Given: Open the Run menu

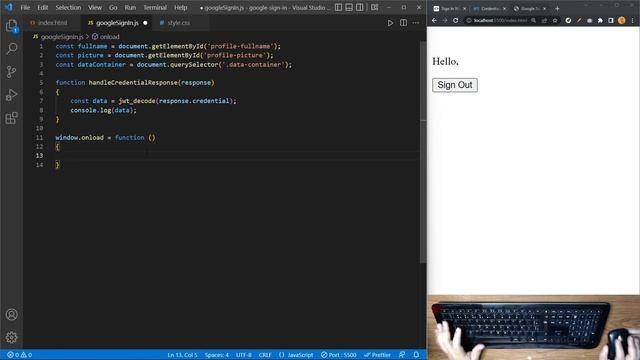Looking at the screenshot, I should pyautogui.click(x=130, y=7).
